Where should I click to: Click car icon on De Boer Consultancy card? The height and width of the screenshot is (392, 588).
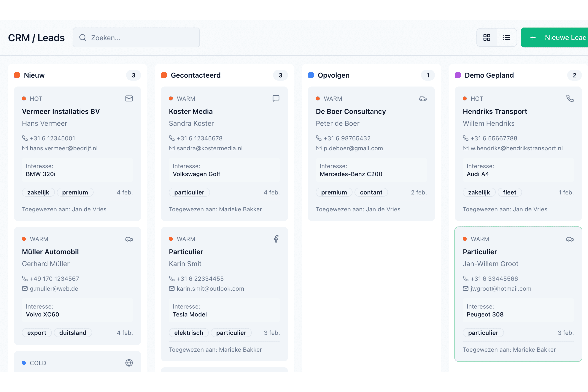point(423,99)
